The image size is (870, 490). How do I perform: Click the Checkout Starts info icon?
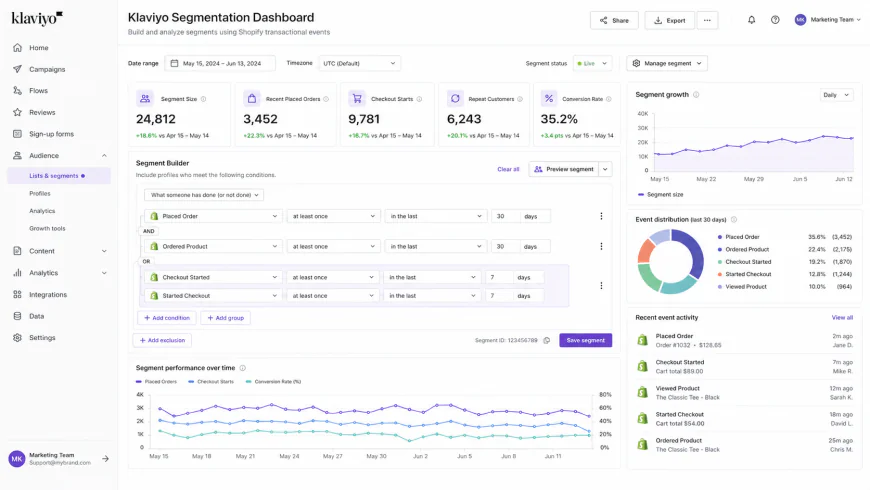419,99
